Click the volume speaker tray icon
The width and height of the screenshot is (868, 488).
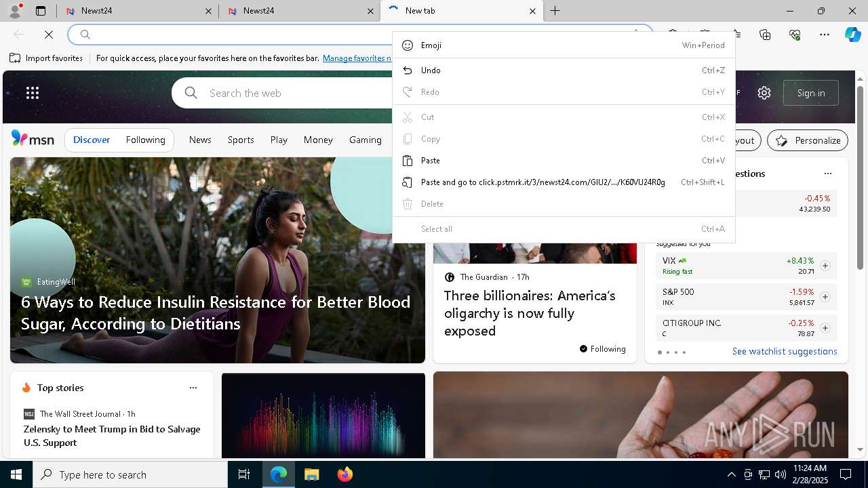tap(780, 474)
